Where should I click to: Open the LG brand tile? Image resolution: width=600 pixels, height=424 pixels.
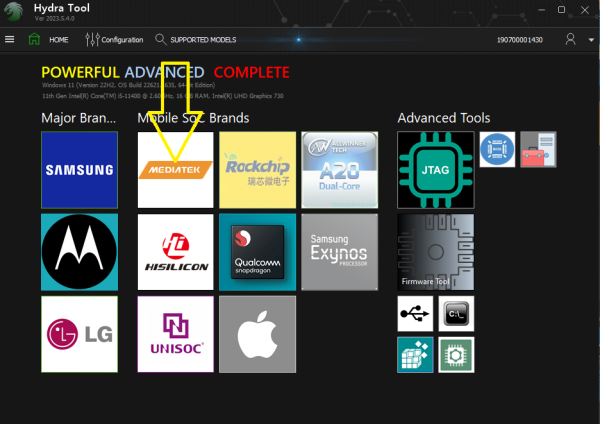(x=80, y=334)
